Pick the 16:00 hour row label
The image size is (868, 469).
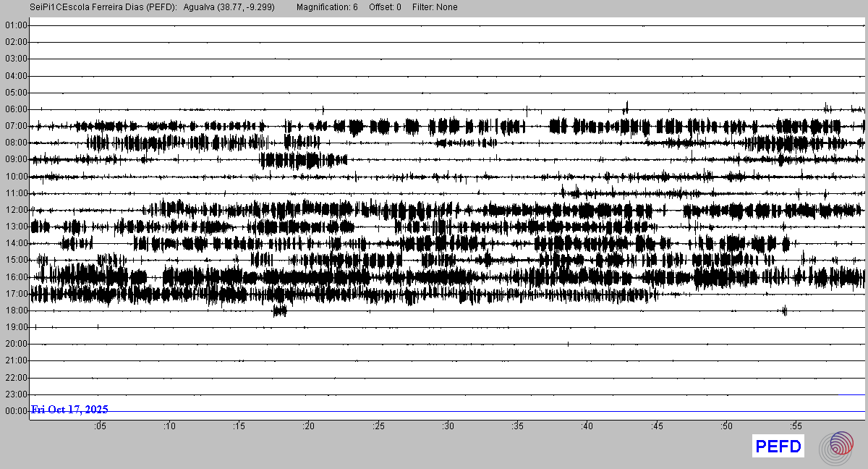coord(16,277)
